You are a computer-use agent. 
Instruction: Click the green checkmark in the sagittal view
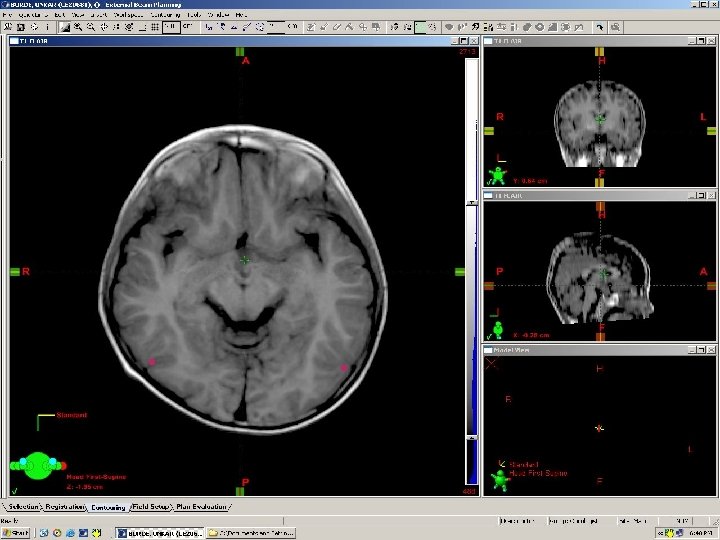(x=489, y=337)
